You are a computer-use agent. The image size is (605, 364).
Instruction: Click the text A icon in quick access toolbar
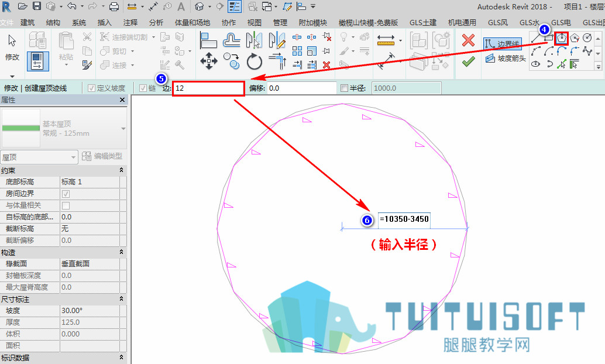point(181,6)
